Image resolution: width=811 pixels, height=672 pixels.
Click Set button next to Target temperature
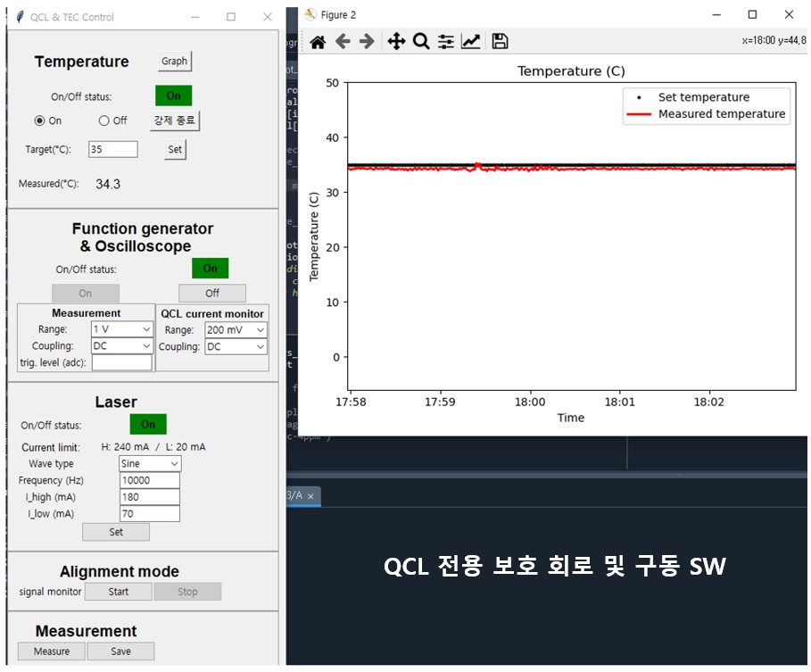(176, 150)
